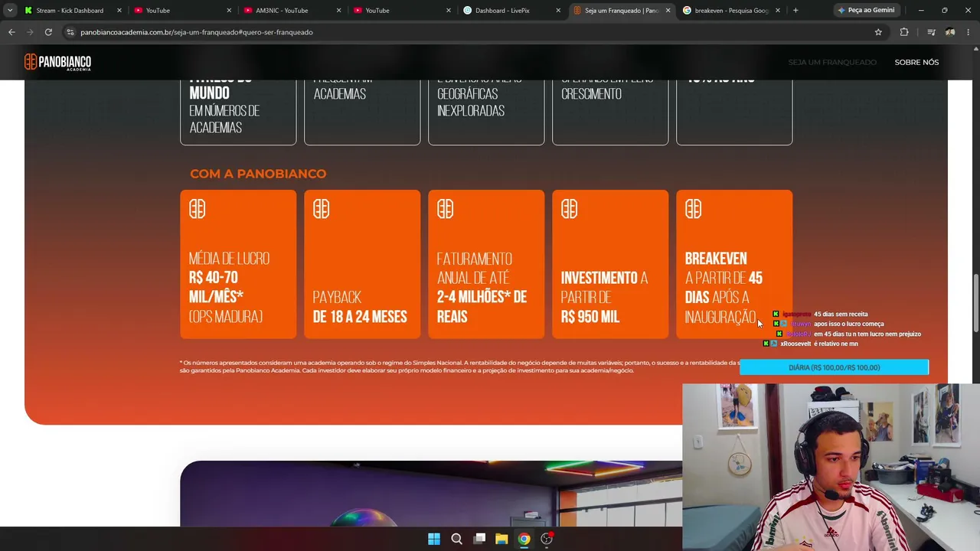Click the Panobianco Academia logo
This screenshot has height=551, width=980.
click(57, 62)
